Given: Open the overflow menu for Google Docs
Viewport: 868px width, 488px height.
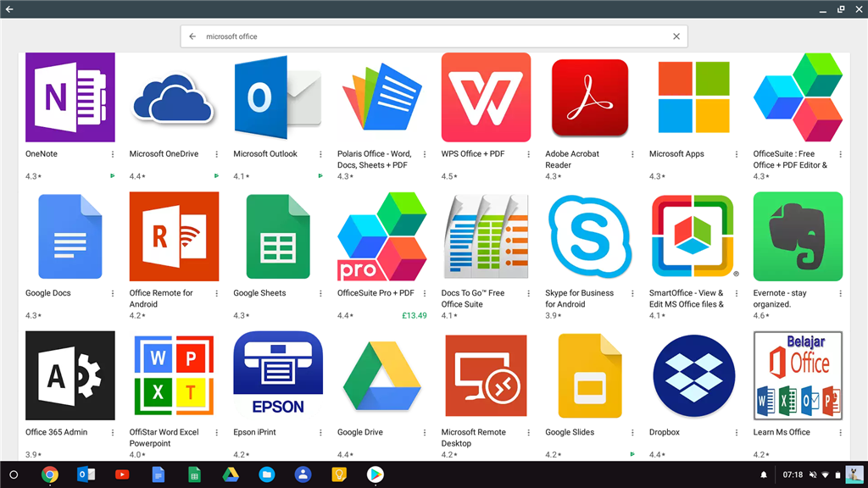Looking at the screenshot, I should point(113,294).
